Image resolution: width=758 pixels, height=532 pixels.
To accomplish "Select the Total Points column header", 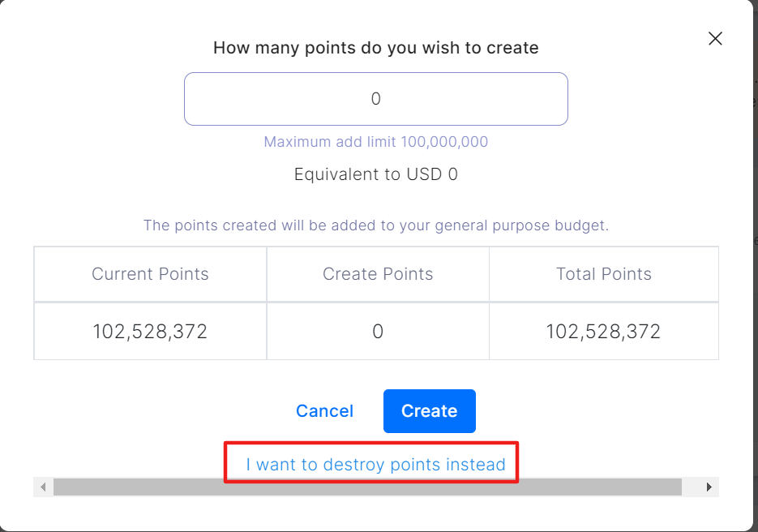I will point(603,274).
